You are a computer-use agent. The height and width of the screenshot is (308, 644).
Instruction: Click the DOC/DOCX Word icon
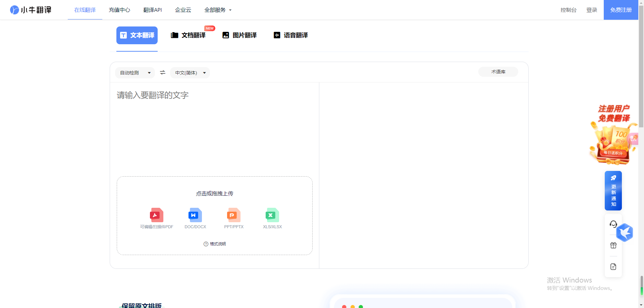195,215
